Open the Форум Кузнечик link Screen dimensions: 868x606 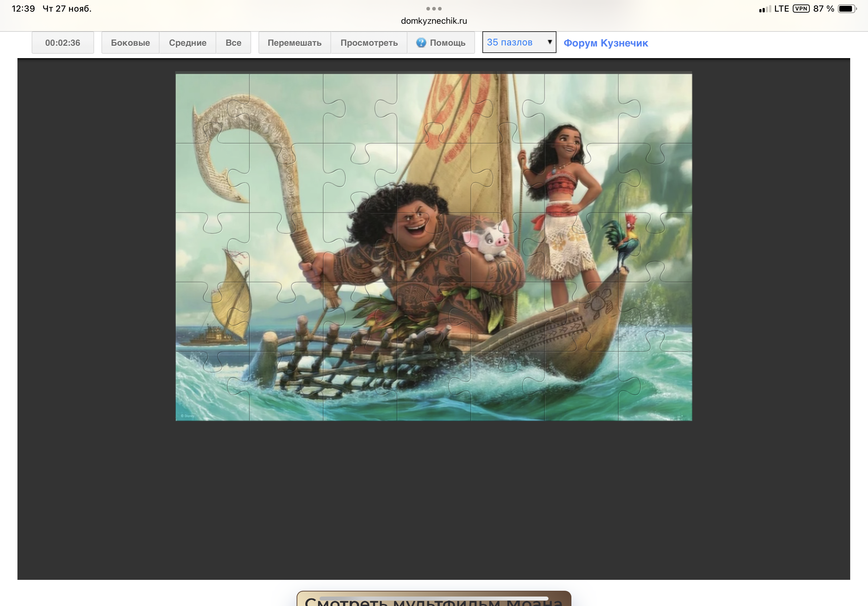[606, 43]
